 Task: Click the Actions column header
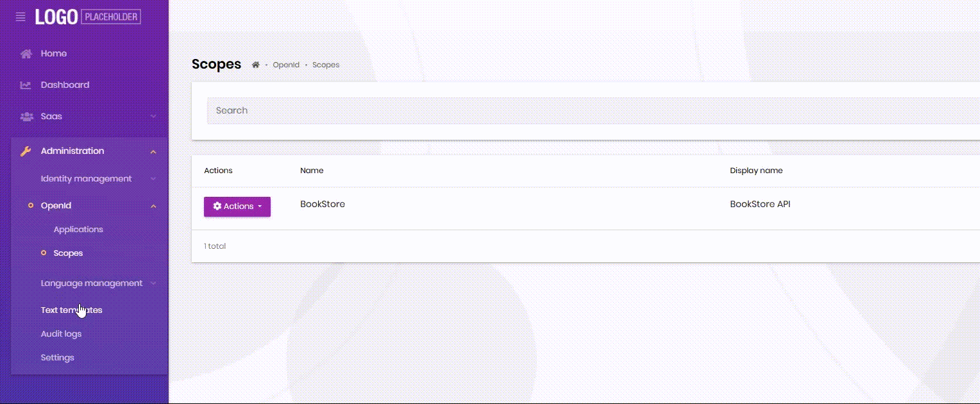click(218, 171)
